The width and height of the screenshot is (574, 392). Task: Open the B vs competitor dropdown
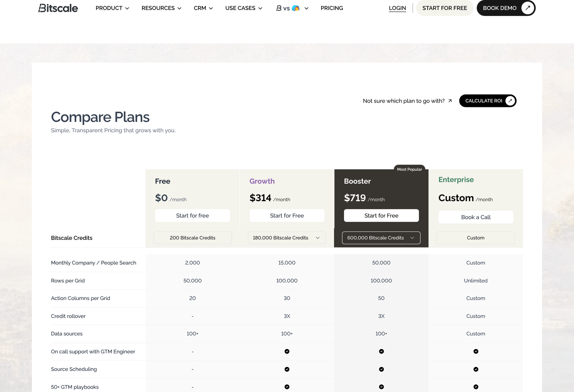pyautogui.click(x=292, y=8)
